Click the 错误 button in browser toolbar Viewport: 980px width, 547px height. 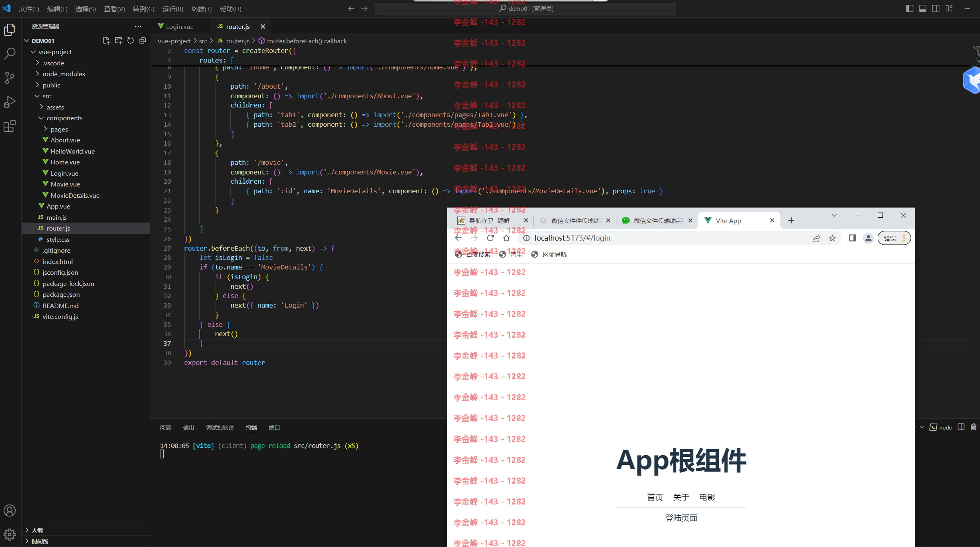click(894, 238)
